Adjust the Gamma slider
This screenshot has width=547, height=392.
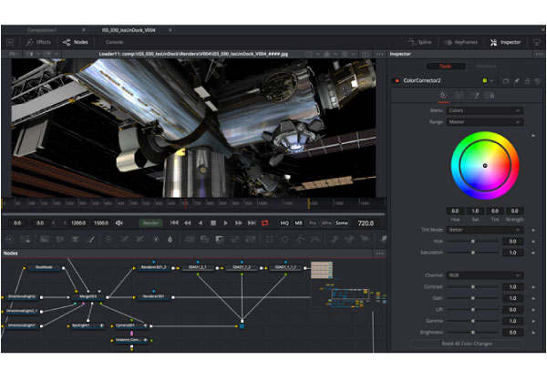click(473, 321)
